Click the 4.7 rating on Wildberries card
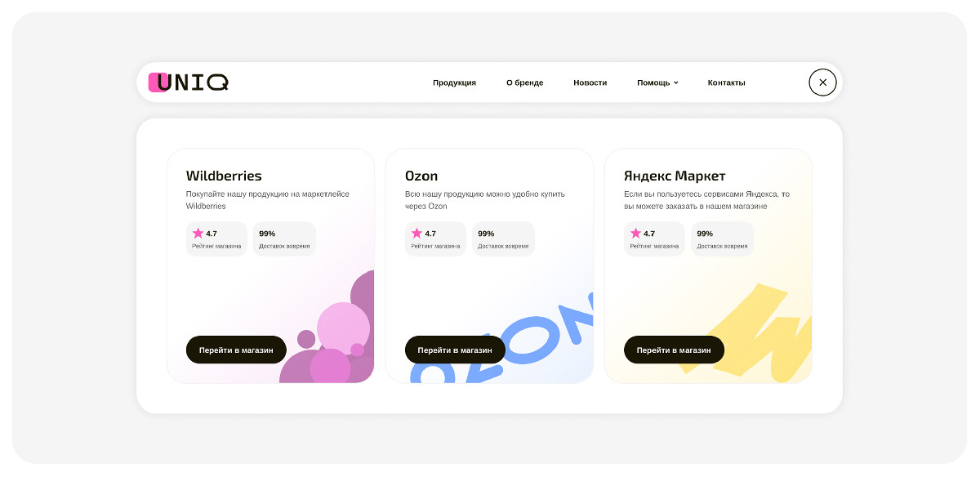 pyautogui.click(x=216, y=238)
